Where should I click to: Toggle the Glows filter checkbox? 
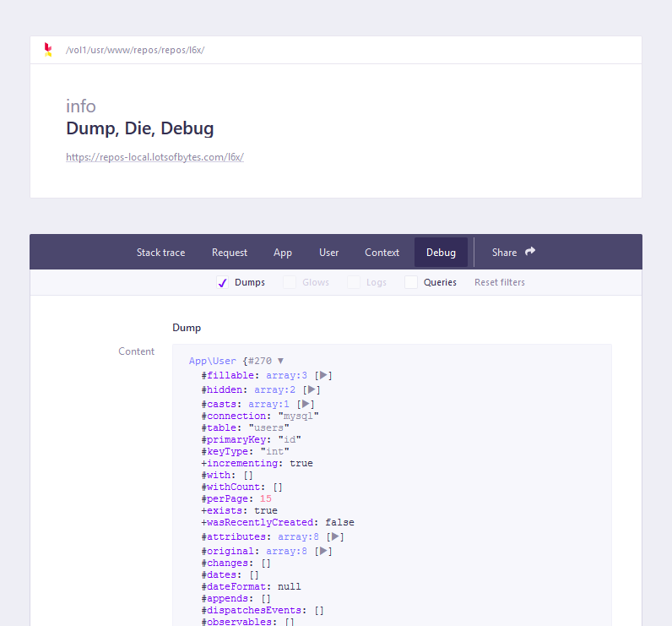click(290, 282)
